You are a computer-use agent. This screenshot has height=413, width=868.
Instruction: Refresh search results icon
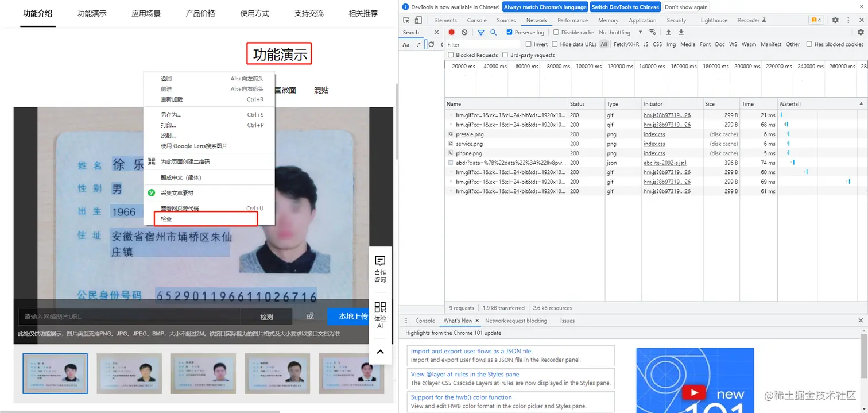(431, 44)
